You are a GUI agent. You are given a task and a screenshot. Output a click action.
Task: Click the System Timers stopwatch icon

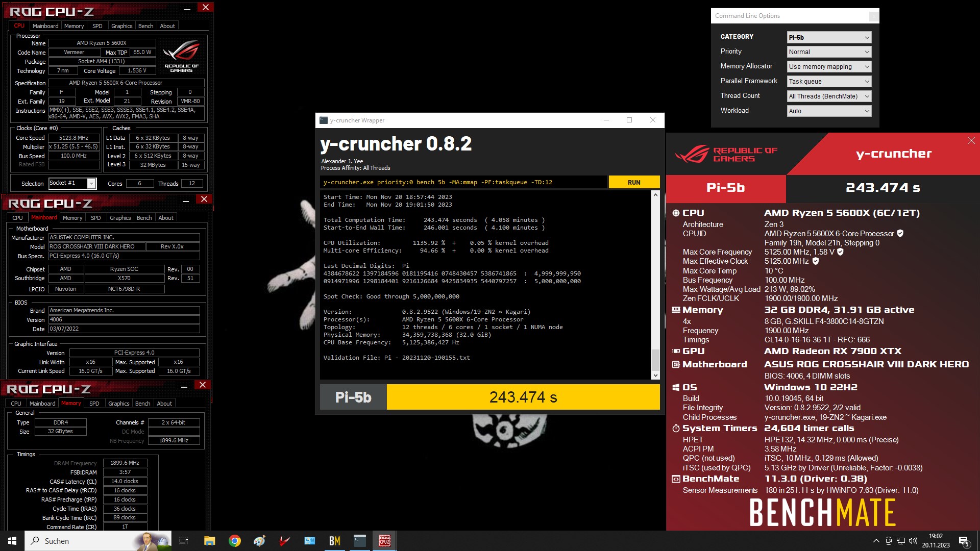pyautogui.click(x=676, y=429)
